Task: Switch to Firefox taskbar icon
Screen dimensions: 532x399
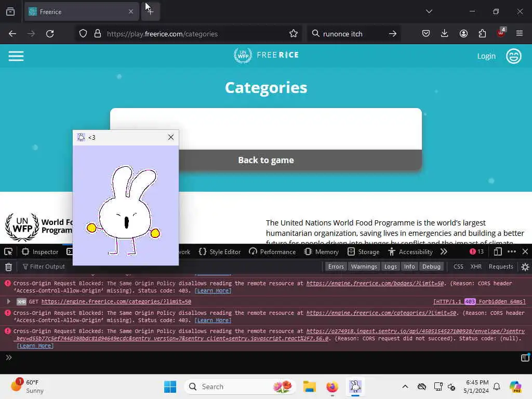Action: coord(332,387)
